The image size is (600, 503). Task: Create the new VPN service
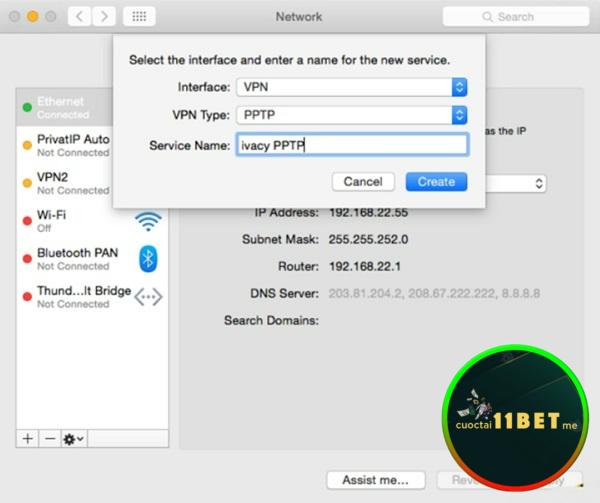coord(436,182)
